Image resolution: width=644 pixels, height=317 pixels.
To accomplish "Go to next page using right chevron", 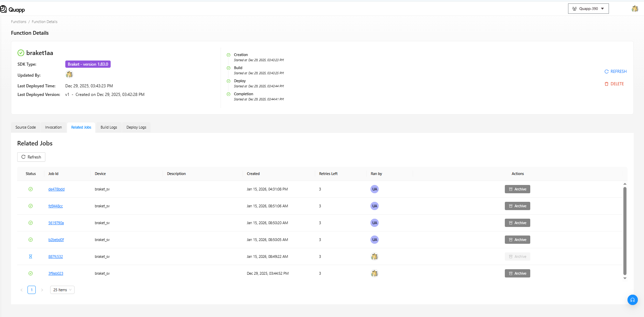I will click(x=42, y=290).
